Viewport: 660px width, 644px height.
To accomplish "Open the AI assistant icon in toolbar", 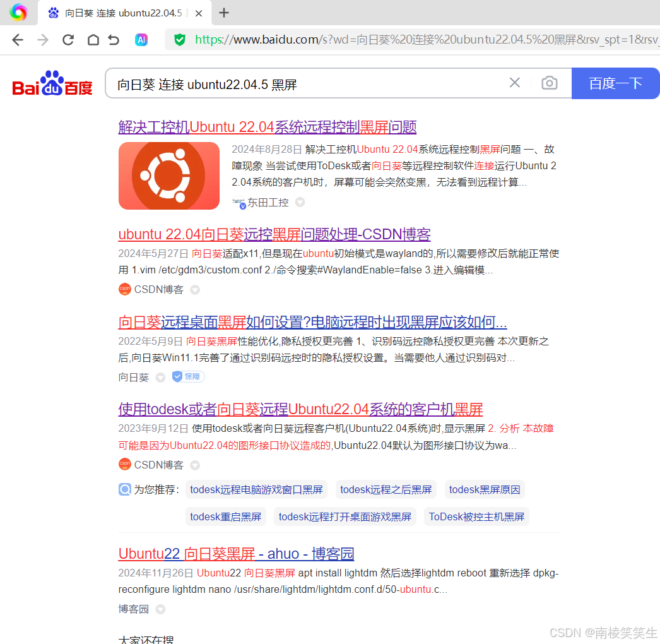I will (x=141, y=40).
